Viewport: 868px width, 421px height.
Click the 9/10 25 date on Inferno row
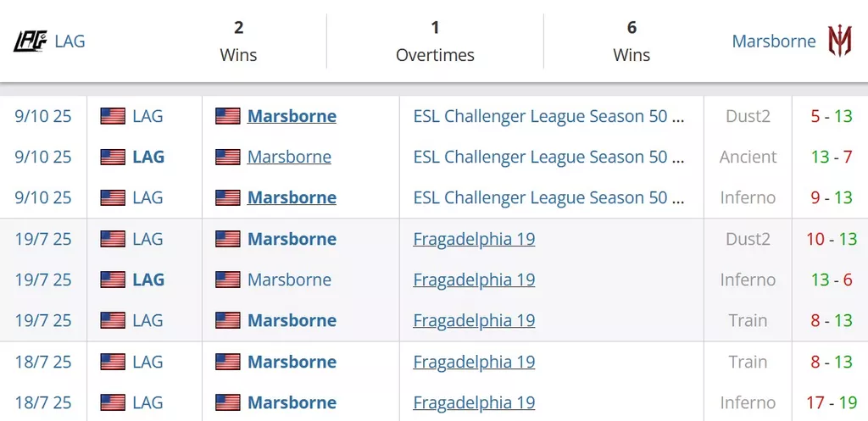pyautogui.click(x=43, y=197)
